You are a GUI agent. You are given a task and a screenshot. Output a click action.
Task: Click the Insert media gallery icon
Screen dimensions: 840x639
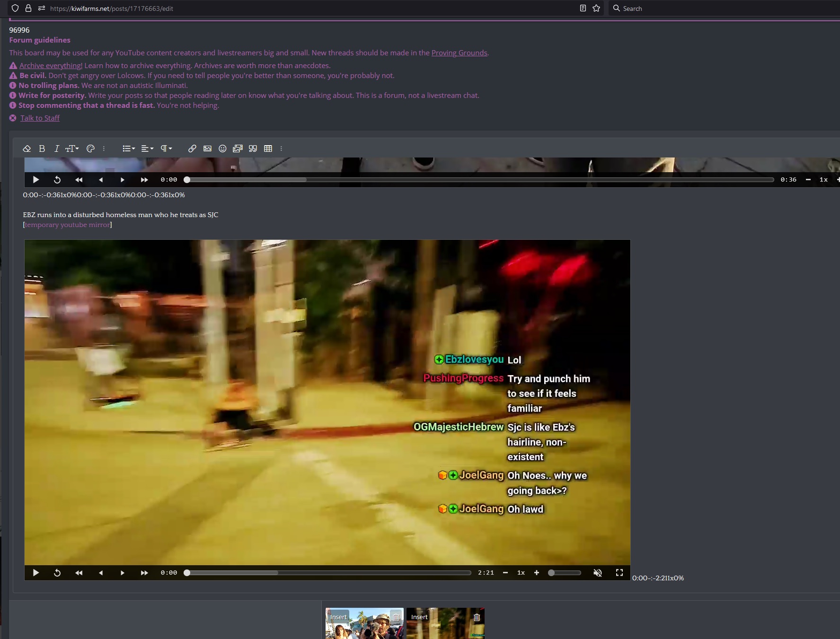click(x=238, y=149)
